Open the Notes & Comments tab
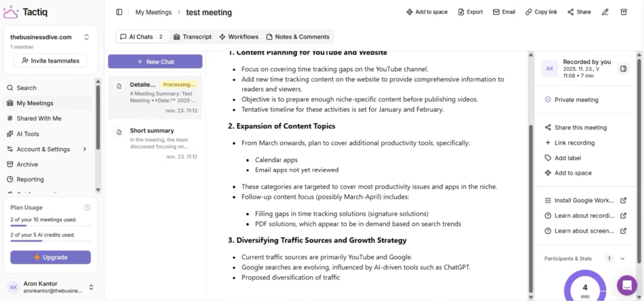The image size is (644, 301). tap(298, 37)
